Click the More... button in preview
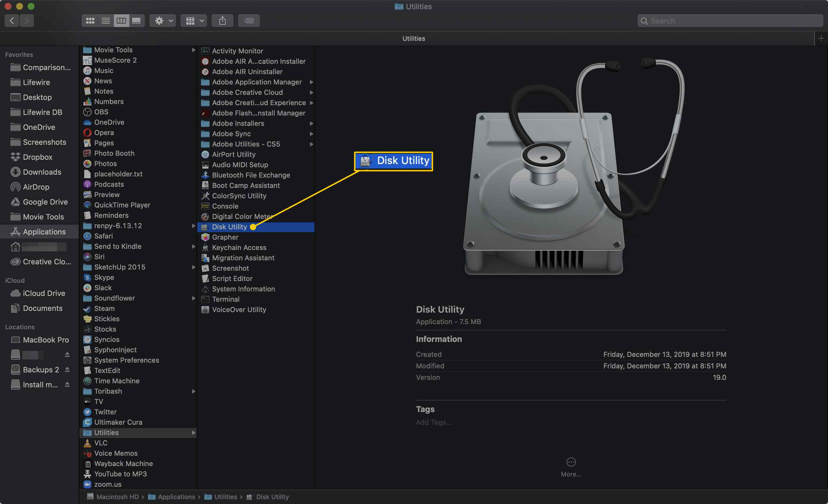828x504 pixels. click(x=571, y=467)
